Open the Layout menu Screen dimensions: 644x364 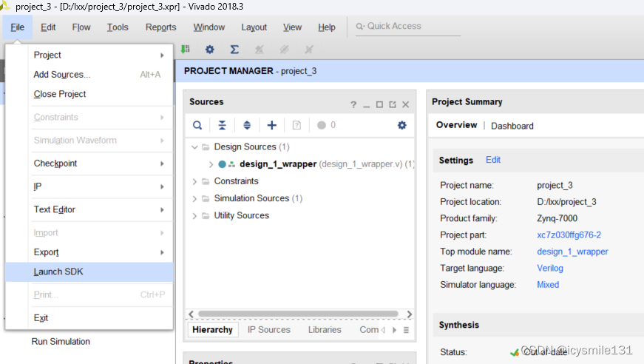[x=254, y=27]
